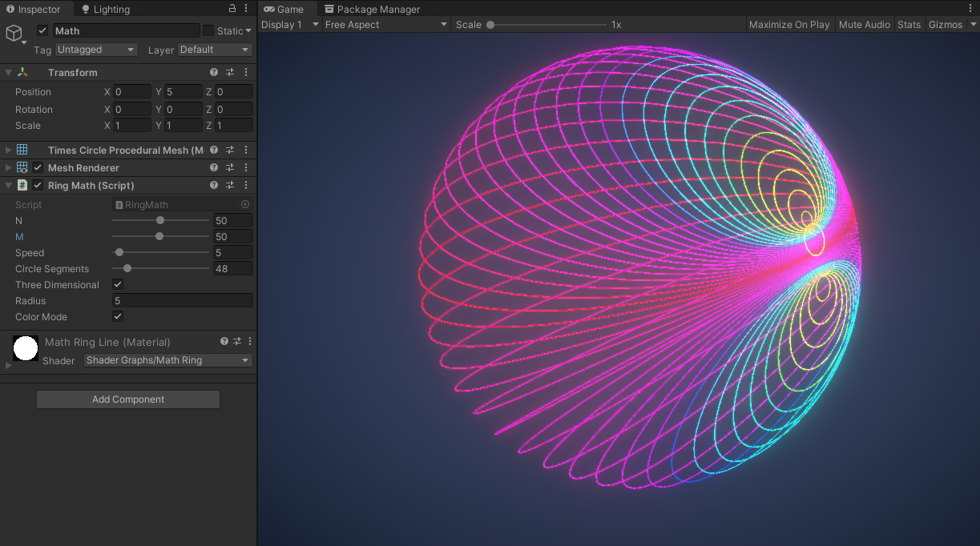Click script object picker circle icon
Viewport: 980px width, 546px height.
[245, 205]
